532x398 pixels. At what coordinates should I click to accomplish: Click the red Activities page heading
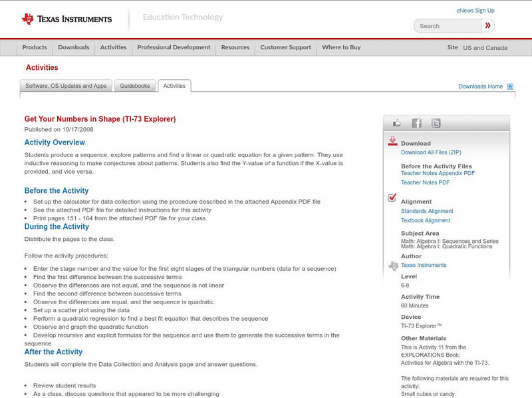42,68
